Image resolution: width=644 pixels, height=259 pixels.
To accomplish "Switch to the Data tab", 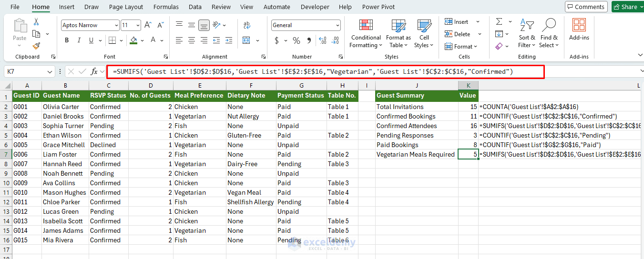I will tap(195, 7).
